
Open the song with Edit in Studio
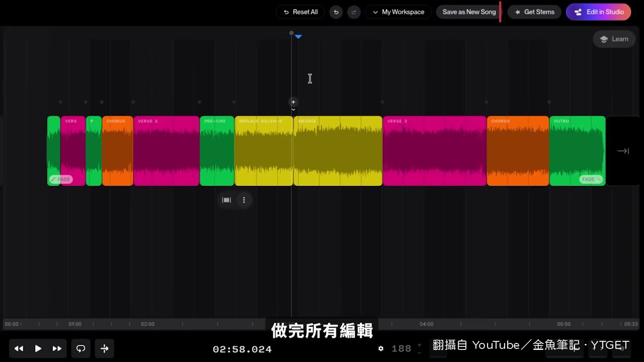[599, 12]
